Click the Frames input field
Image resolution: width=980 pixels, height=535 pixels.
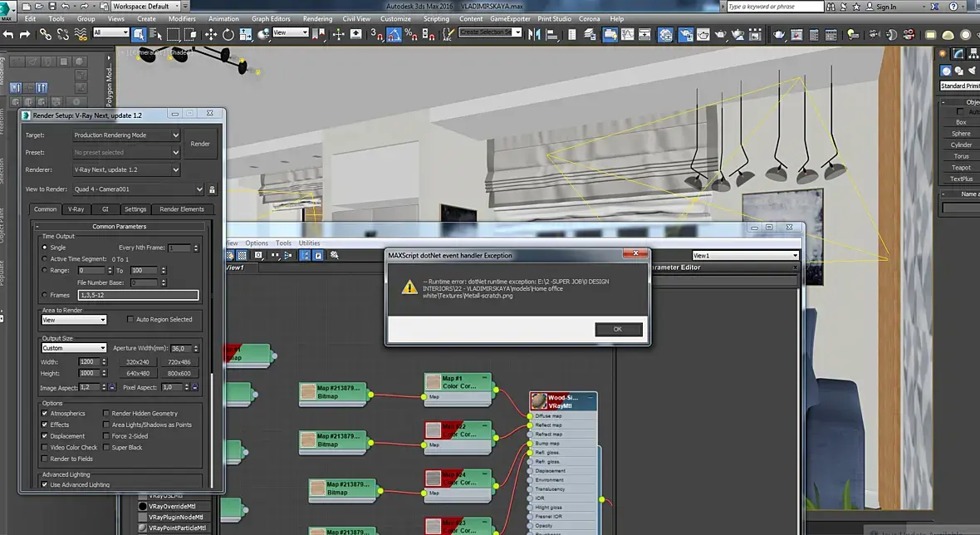point(138,295)
